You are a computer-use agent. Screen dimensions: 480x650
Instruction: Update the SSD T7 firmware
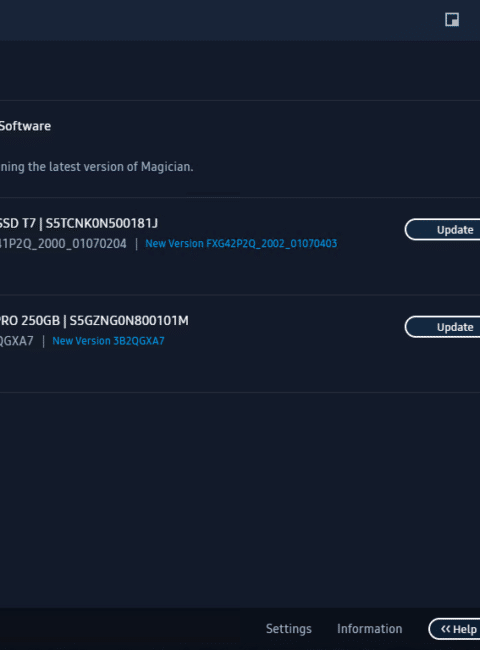click(x=442, y=230)
